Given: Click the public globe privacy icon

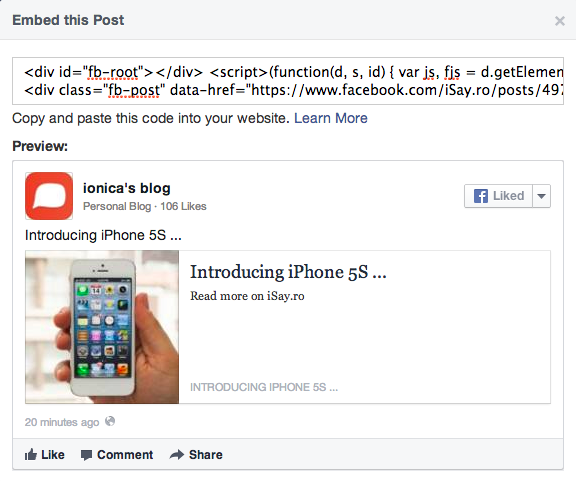Looking at the screenshot, I should [110, 421].
